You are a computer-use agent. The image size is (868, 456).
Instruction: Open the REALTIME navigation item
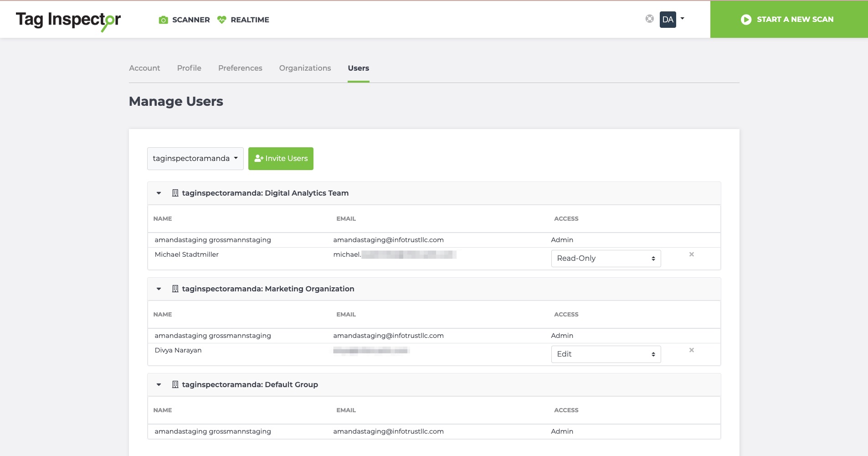tap(243, 20)
